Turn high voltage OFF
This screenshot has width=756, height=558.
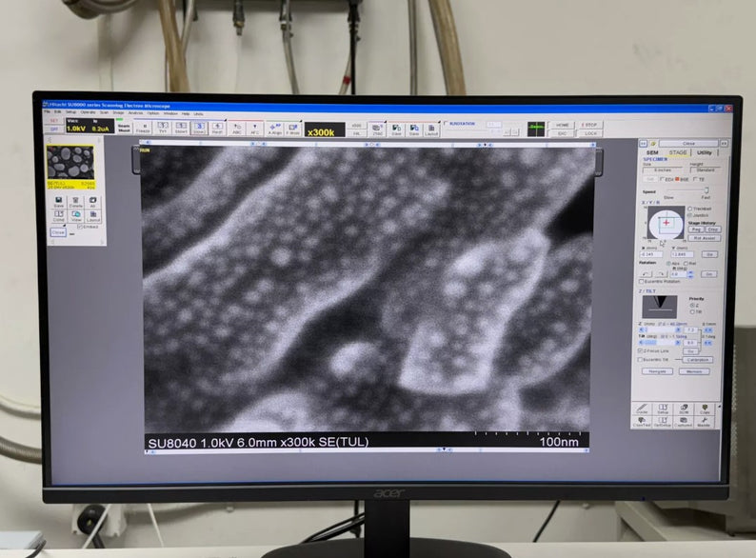[x=54, y=130]
